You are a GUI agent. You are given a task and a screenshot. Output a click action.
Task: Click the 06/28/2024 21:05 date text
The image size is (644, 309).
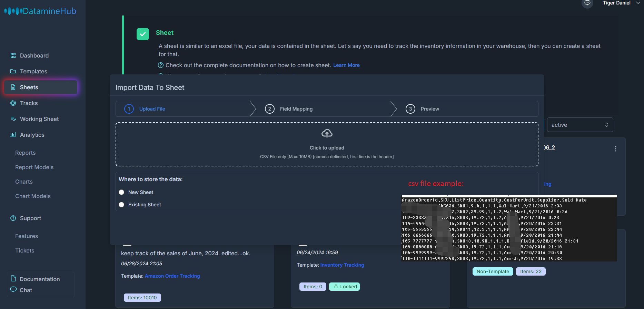[141, 264]
